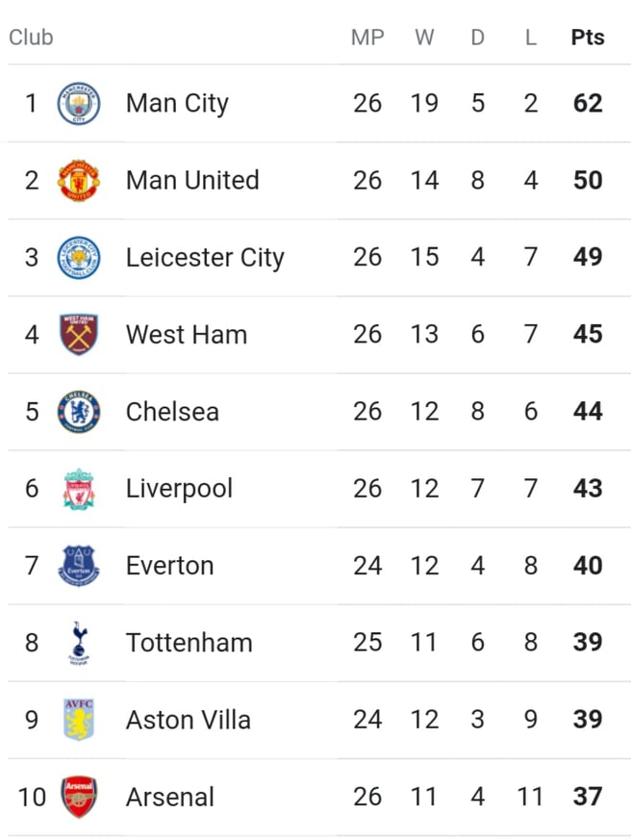The height and width of the screenshot is (840, 631).
Task: Select the W wins column header
Action: (x=424, y=38)
